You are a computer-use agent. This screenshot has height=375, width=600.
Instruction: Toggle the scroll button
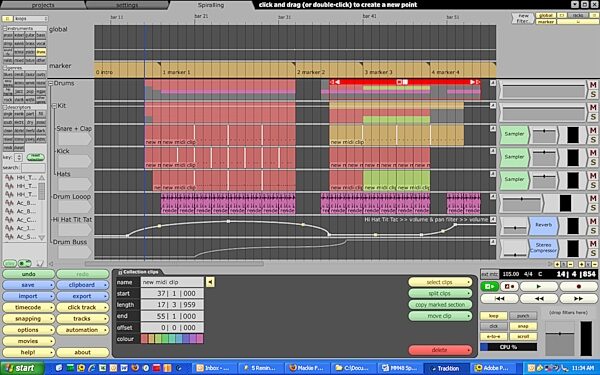point(523,336)
